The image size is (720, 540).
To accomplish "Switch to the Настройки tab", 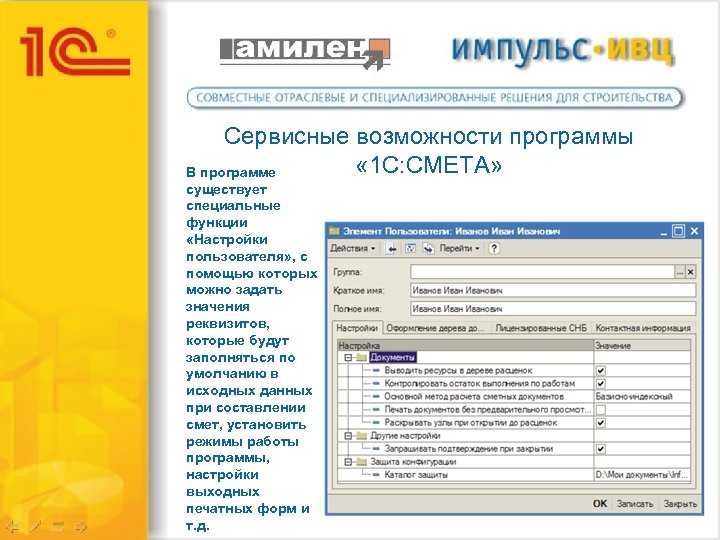I will coord(357,328).
